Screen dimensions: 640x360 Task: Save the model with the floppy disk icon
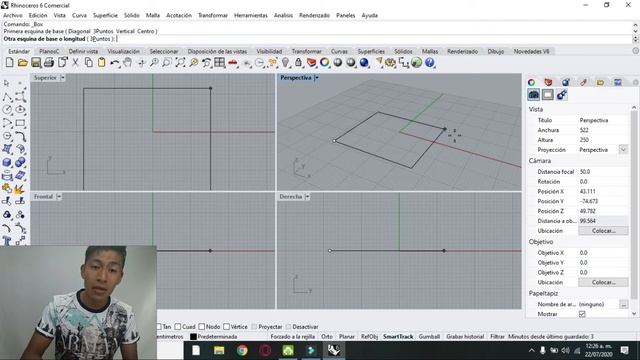[36, 62]
